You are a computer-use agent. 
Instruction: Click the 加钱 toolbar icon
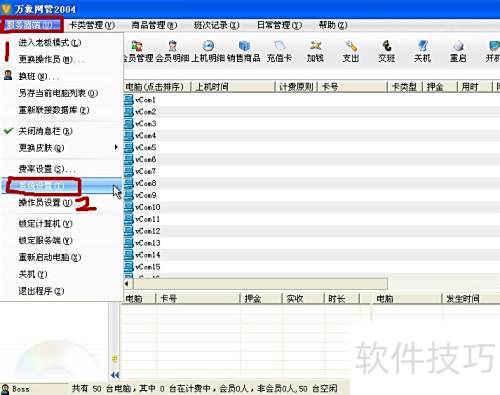(x=315, y=51)
